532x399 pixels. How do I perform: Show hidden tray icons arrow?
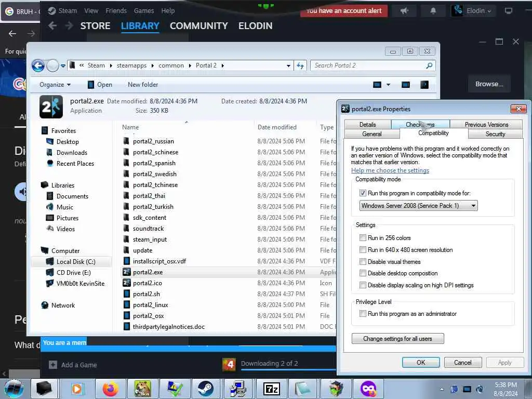(x=442, y=390)
